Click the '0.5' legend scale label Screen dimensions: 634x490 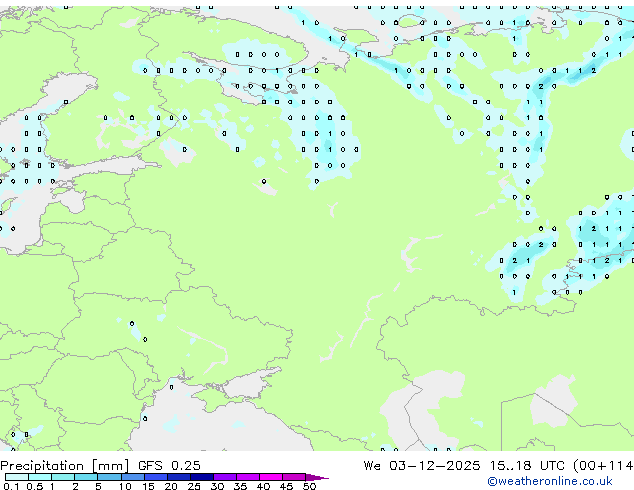pyautogui.click(x=34, y=486)
